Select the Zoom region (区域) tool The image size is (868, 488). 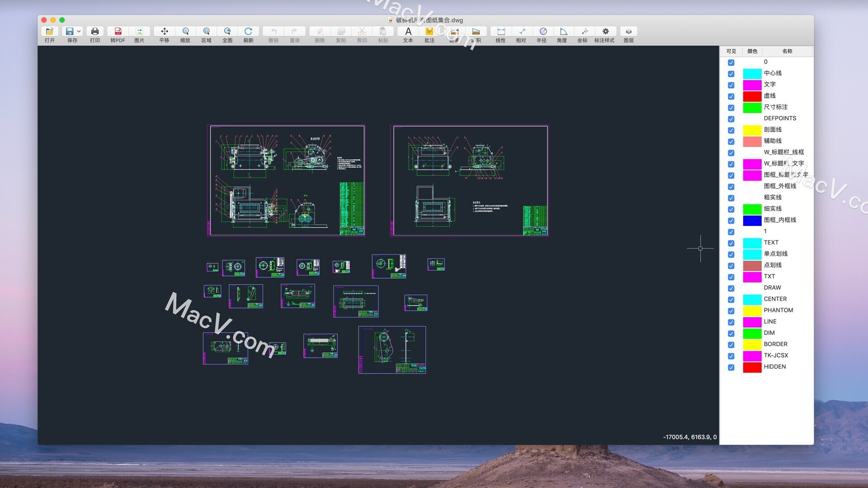[206, 32]
